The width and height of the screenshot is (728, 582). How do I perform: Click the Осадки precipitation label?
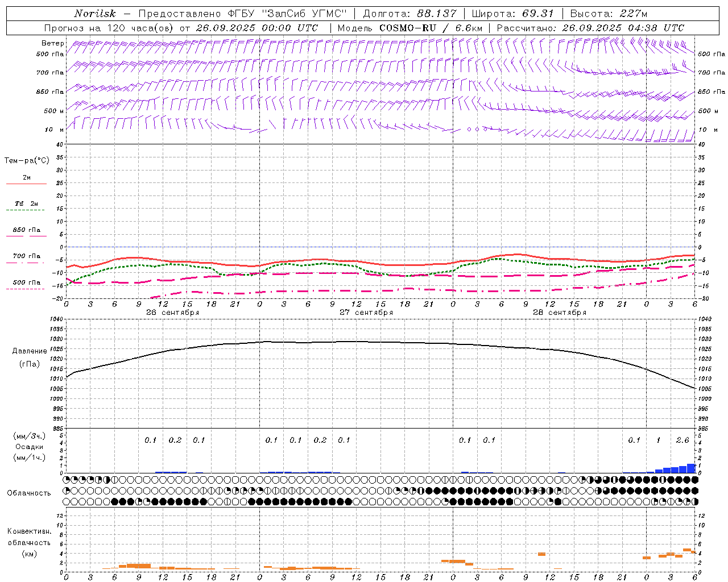30,447
